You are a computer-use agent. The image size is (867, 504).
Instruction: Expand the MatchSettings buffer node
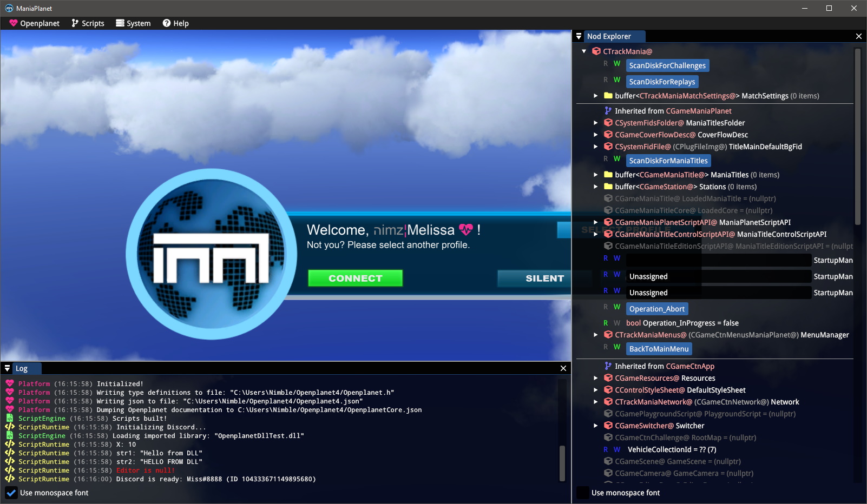595,96
